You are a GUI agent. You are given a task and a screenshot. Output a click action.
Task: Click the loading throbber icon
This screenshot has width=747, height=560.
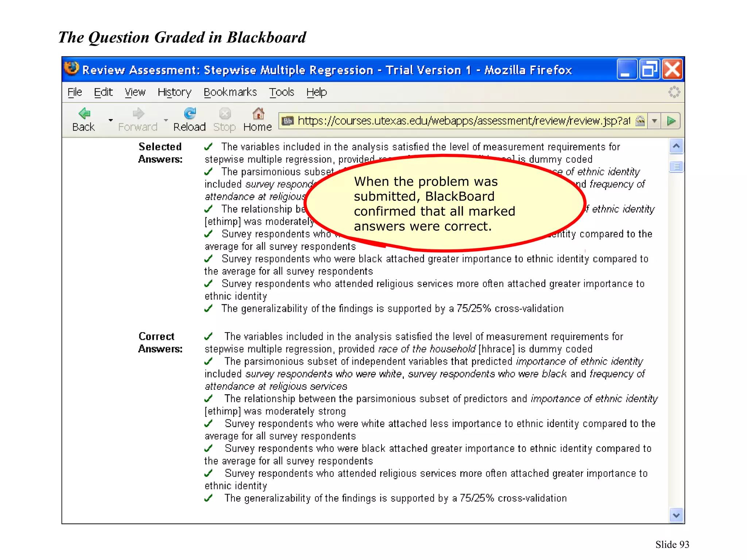click(674, 92)
